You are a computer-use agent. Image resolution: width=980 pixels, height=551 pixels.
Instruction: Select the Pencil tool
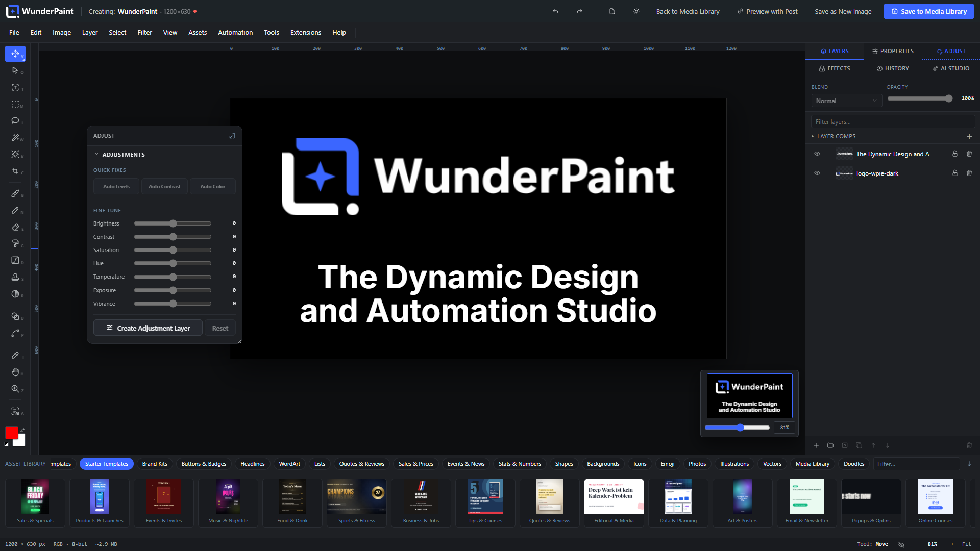click(x=15, y=211)
